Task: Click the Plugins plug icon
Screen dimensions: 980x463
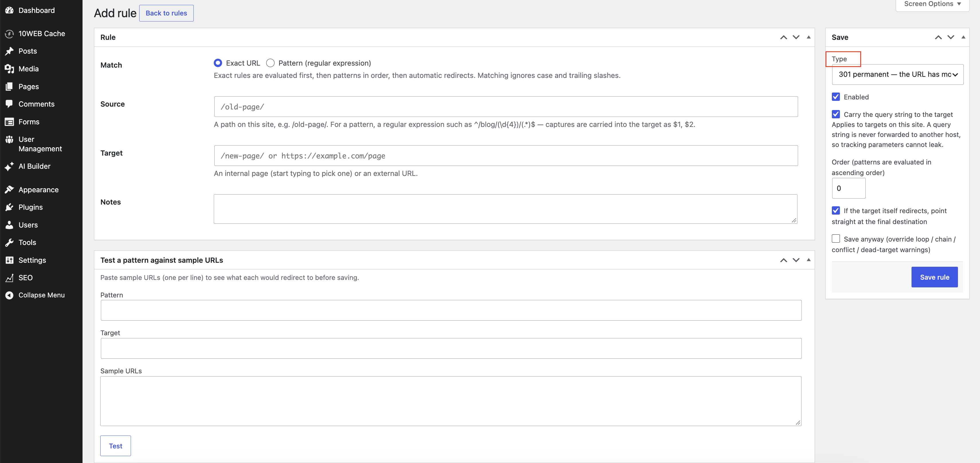Action: (9, 207)
